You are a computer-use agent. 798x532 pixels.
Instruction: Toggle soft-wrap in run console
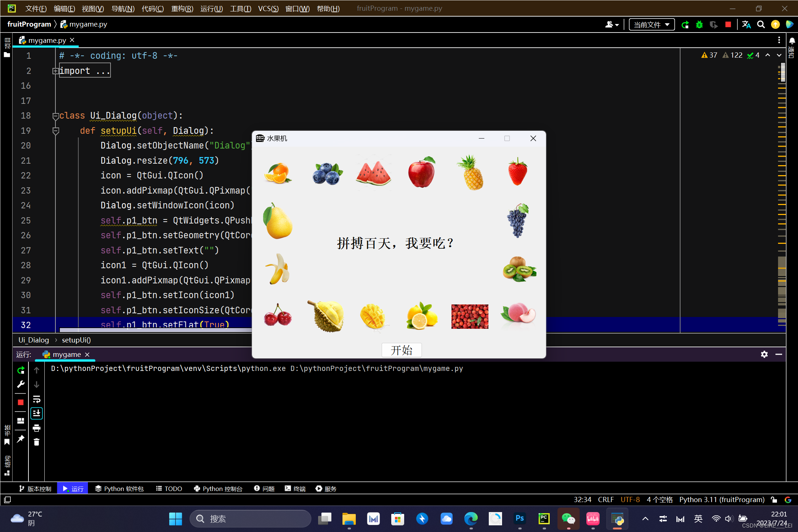tap(37, 399)
